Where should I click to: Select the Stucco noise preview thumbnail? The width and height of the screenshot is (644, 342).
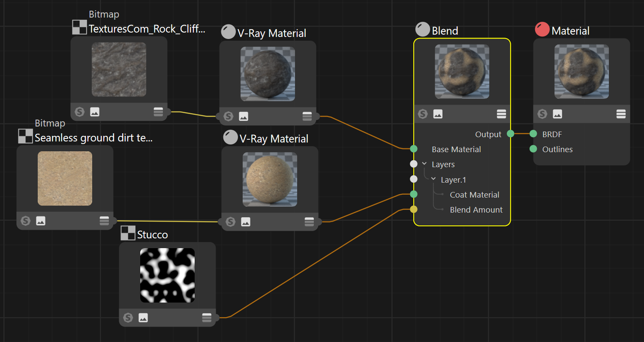click(x=167, y=275)
